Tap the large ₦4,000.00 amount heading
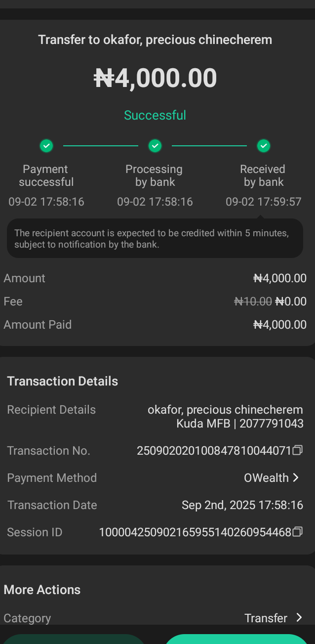Screen dimensions: 315x644 click(x=155, y=78)
